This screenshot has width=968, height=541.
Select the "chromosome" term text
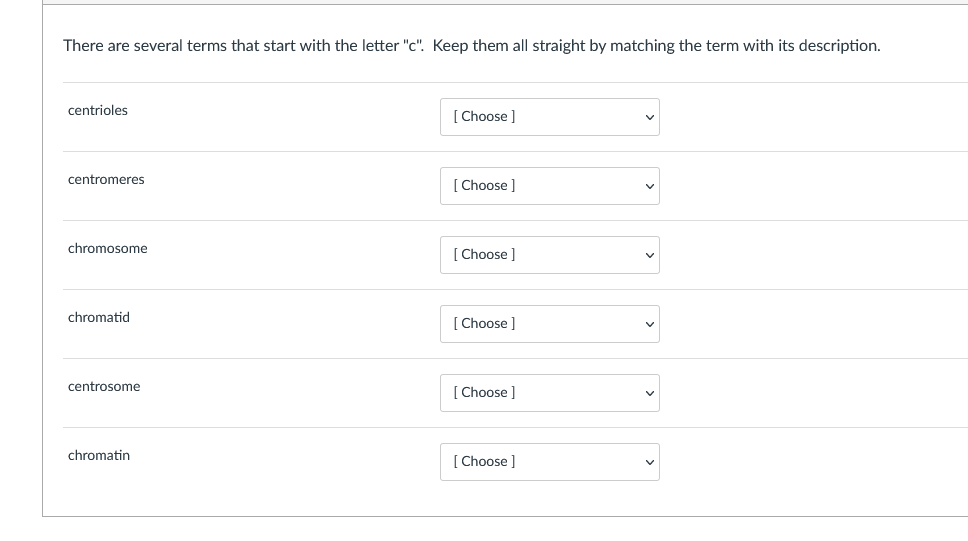click(x=107, y=249)
